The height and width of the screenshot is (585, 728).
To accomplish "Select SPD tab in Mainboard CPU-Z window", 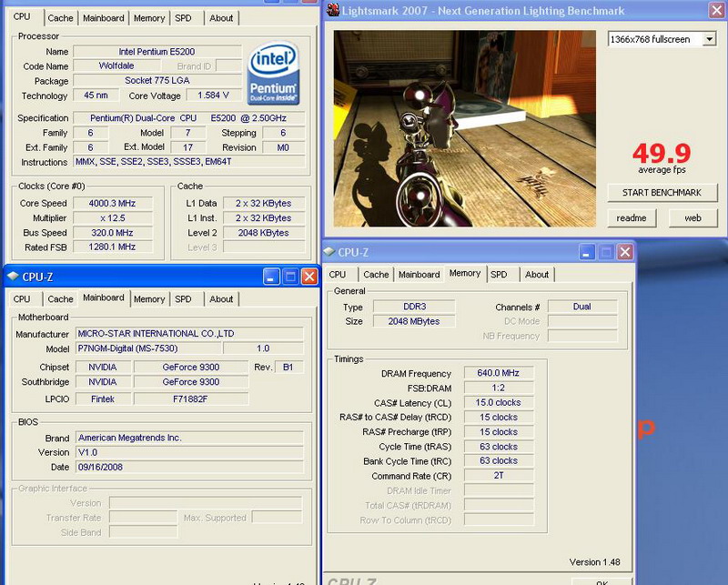I will [183, 299].
